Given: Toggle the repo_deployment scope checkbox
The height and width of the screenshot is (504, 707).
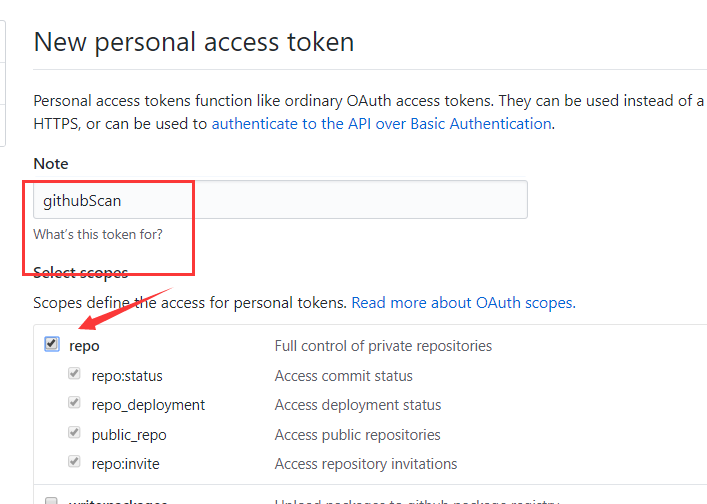Looking at the screenshot, I should [74, 403].
